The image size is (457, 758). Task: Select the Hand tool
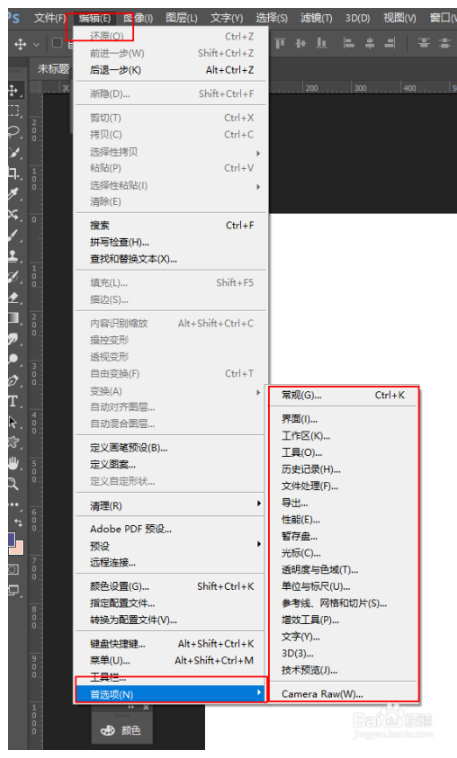[14, 463]
